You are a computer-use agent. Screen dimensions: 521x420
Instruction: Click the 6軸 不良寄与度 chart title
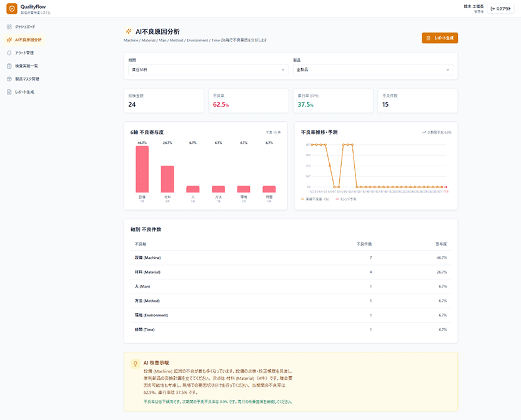click(147, 132)
